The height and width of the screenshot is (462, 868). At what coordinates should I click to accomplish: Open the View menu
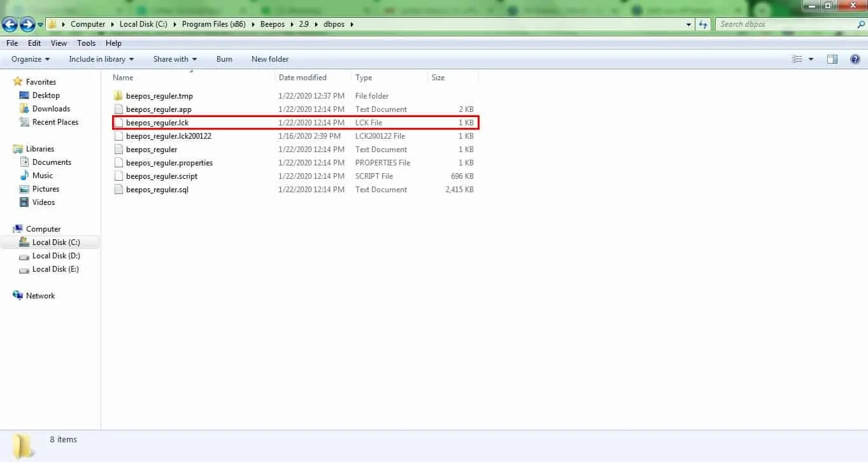(x=59, y=43)
